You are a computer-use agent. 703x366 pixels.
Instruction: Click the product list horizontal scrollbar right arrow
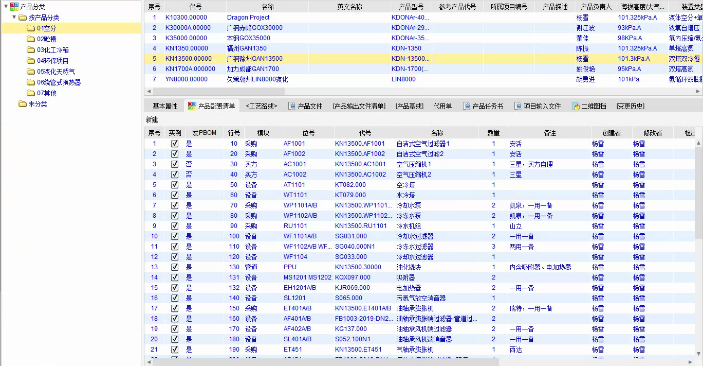coord(698,91)
